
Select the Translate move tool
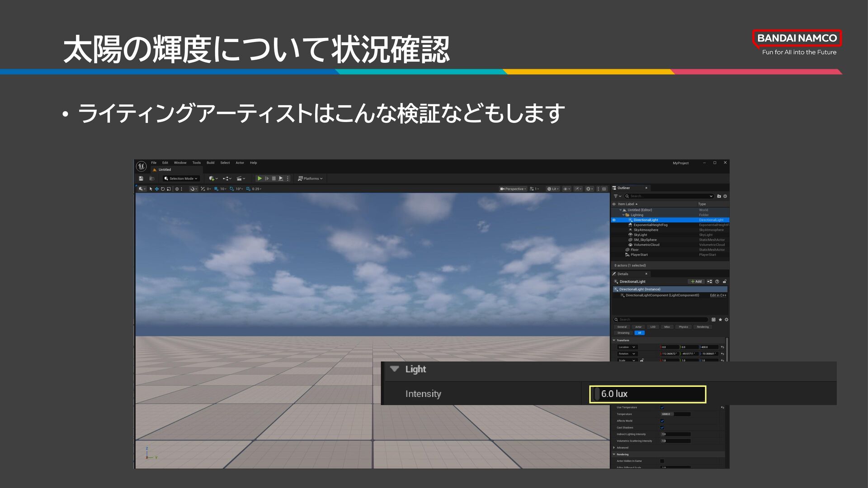(x=157, y=189)
